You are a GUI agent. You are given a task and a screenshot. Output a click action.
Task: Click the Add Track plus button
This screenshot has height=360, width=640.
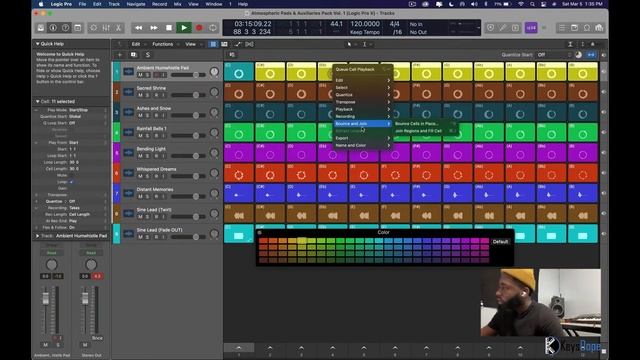click(120, 55)
